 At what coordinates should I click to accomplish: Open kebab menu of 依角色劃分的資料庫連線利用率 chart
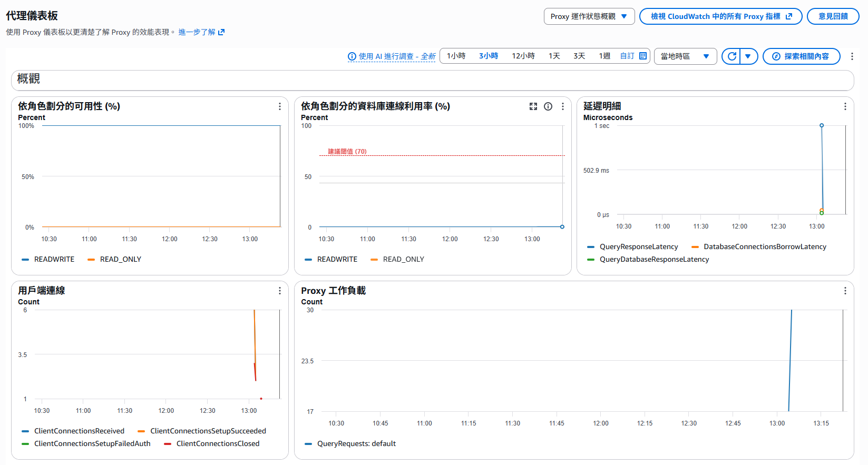[x=563, y=106]
